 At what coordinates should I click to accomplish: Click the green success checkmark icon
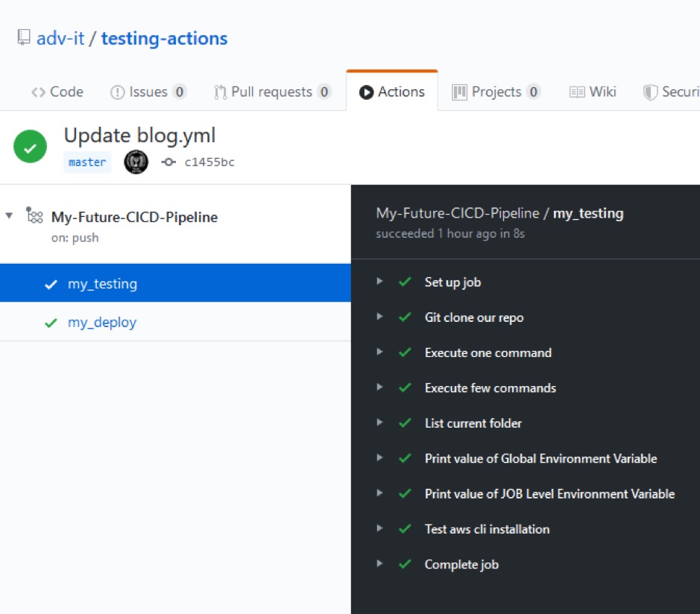tap(30, 147)
